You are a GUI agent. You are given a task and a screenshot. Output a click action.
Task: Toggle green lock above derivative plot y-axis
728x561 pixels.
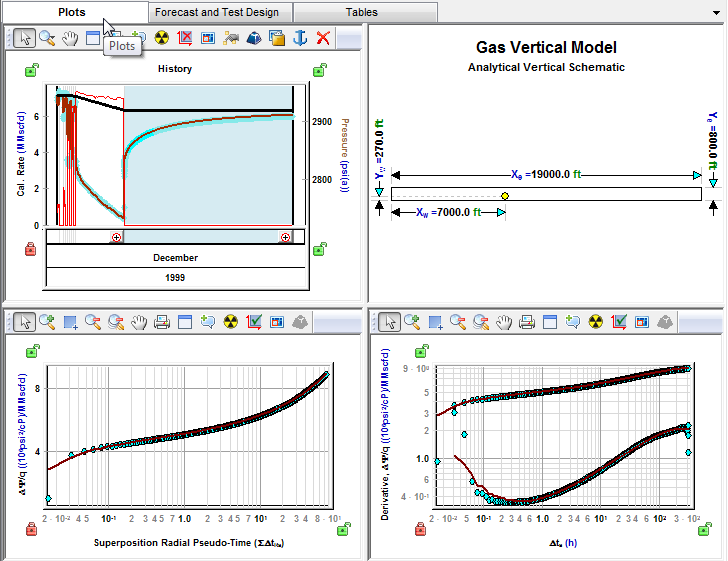tap(421, 351)
